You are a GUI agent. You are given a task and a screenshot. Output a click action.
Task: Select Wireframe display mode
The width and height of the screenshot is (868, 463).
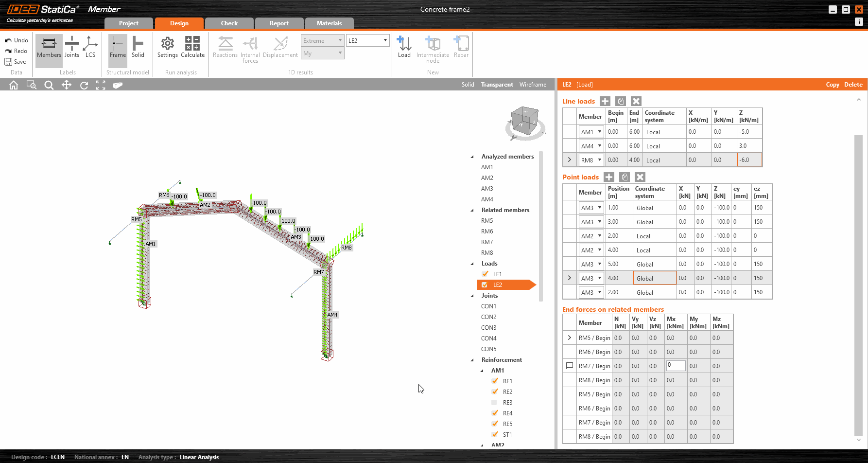pyautogui.click(x=533, y=85)
